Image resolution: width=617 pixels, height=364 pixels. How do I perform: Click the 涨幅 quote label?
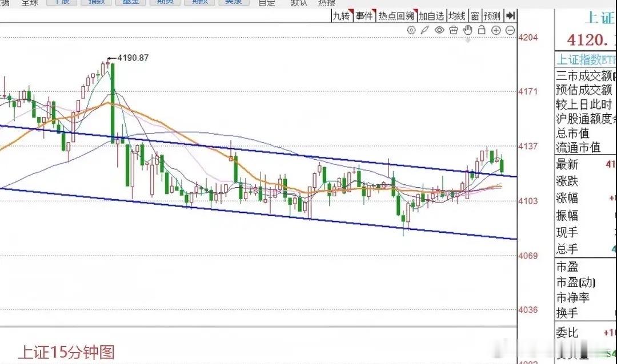point(567,198)
